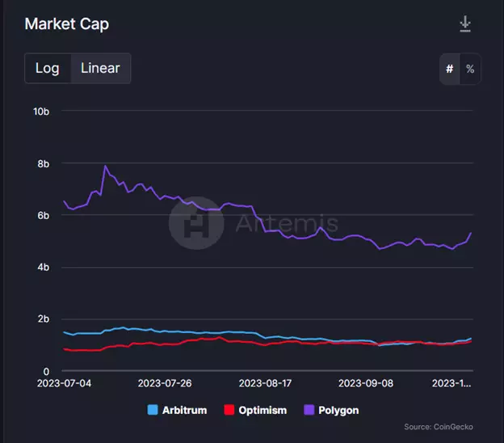Toggle the Optimism series in legend
This screenshot has height=443, width=504.
255,410
